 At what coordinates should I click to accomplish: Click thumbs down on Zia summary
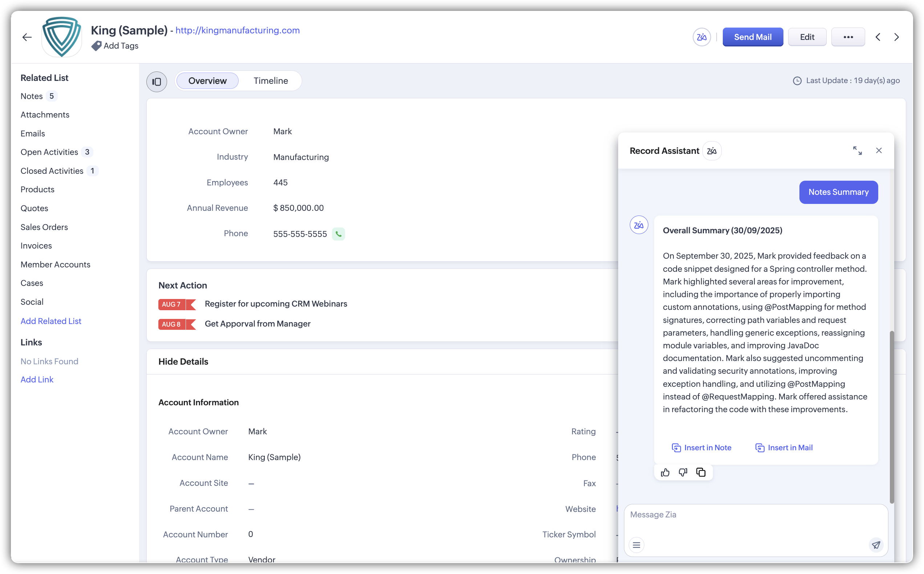pos(683,472)
